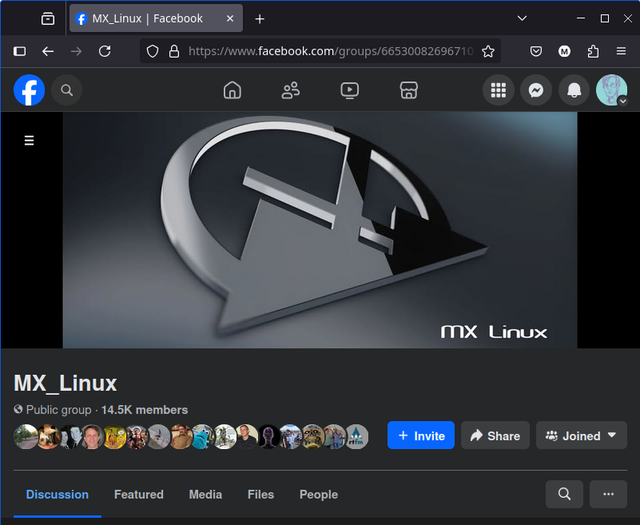Image resolution: width=640 pixels, height=525 pixels.
Task: Click the first member avatar in row
Action: tap(26, 436)
